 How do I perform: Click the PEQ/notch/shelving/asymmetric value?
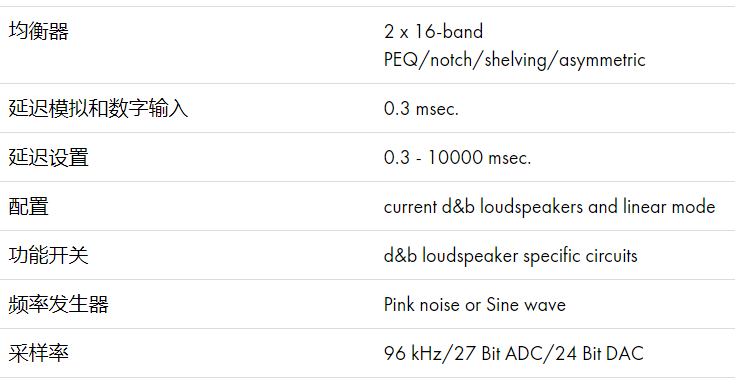(514, 60)
